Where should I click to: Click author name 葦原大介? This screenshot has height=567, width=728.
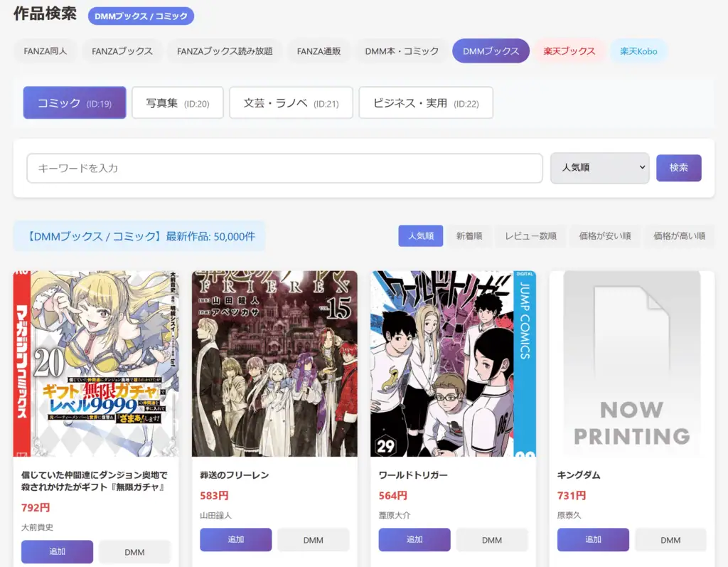(x=395, y=515)
